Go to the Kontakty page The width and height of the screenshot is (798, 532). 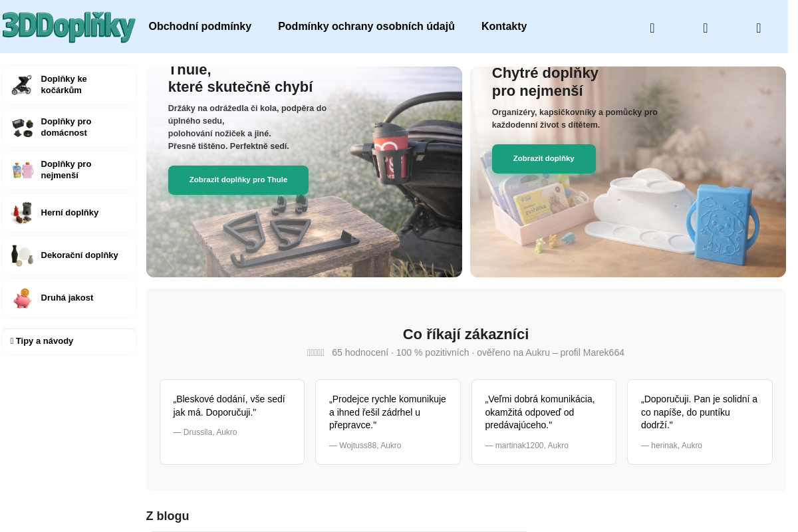coord(504,27)
